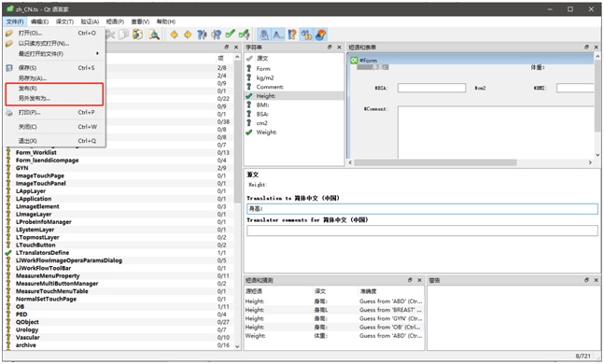Select guess from 'BREAST' row
Screen dimensions: 604x364
click(x=333, y=310)
